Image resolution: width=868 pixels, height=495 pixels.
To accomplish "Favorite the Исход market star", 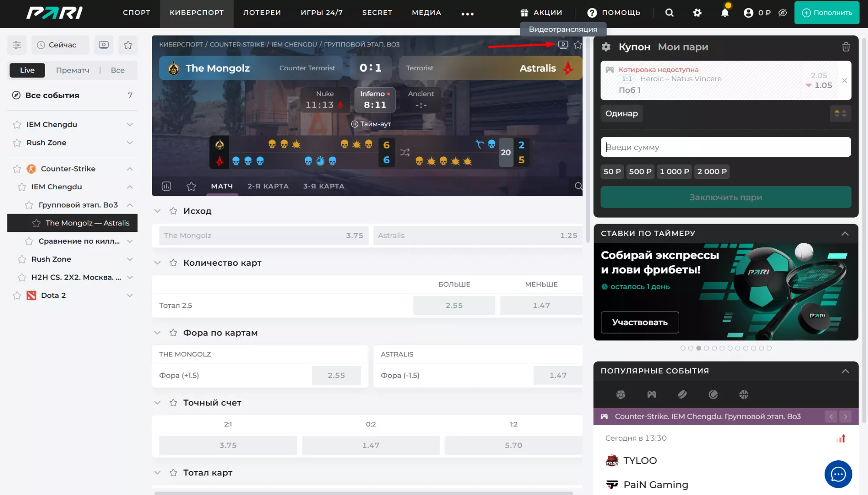I will (x=173, y=211).
